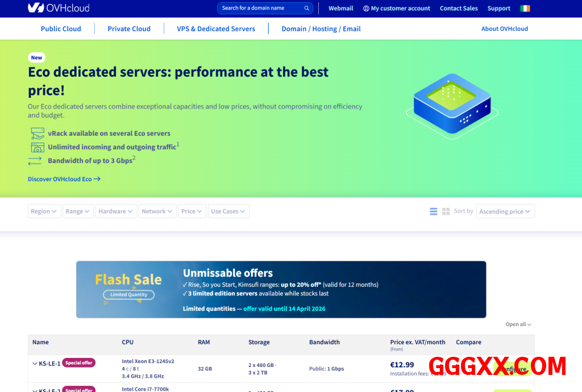Open VPS & Dedicated Servers menu
Screen dimensions: 582x392
pyautogui.click(x=216, y=28)
